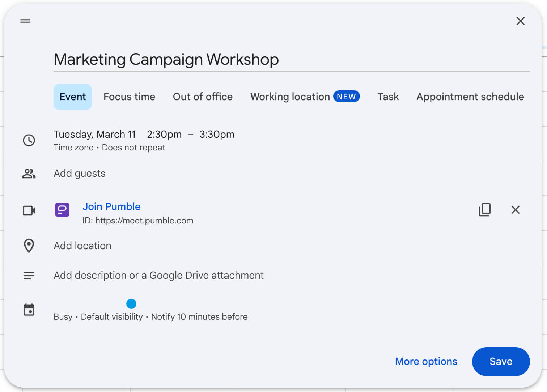Click the drag handle at top left
547x392 pixels.
tap(25, 21)
